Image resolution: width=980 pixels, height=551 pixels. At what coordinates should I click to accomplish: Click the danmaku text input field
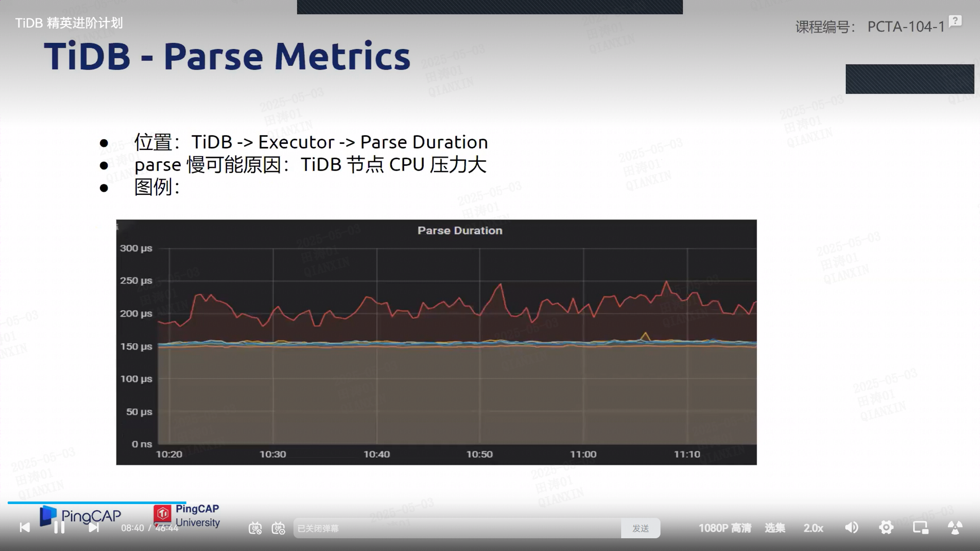pos(457,529)
